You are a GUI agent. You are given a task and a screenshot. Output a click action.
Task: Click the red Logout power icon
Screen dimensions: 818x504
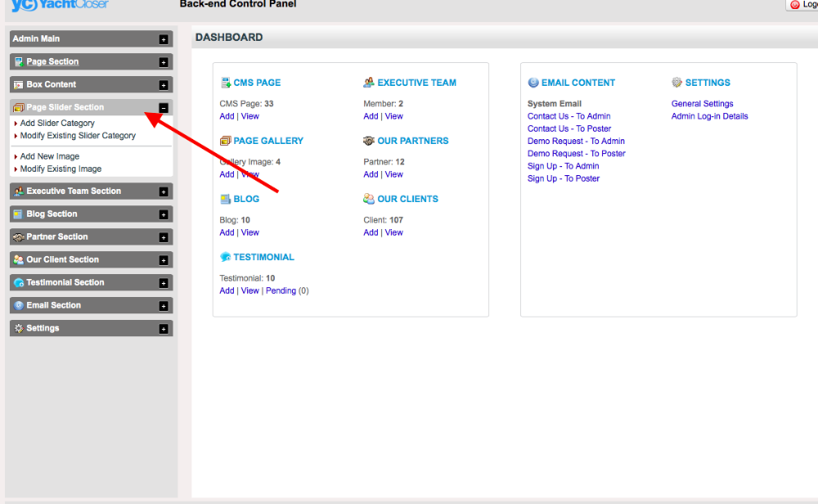(794, 5)
